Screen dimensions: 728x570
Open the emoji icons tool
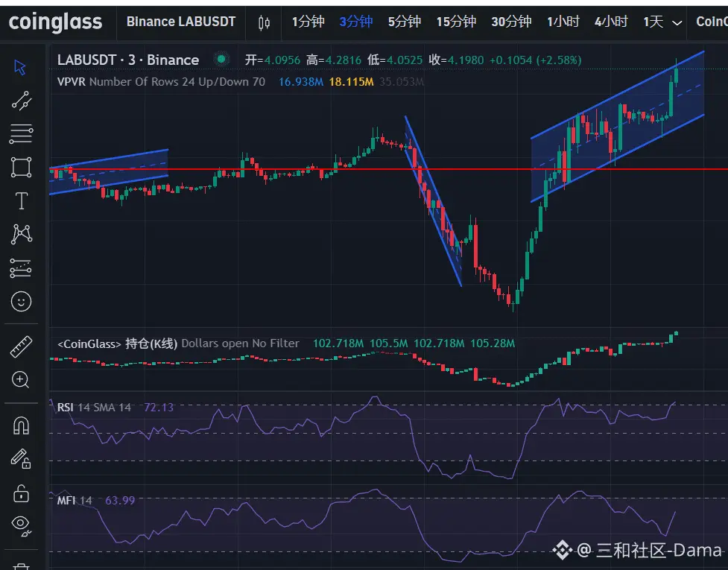pyautogui.click(x=21, y=302)
